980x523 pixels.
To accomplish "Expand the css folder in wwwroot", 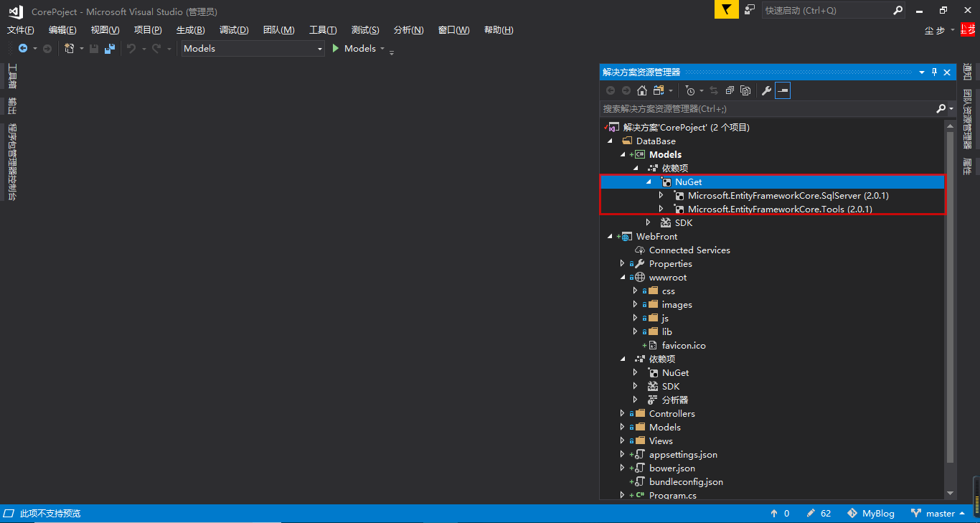I will (636, 291).
